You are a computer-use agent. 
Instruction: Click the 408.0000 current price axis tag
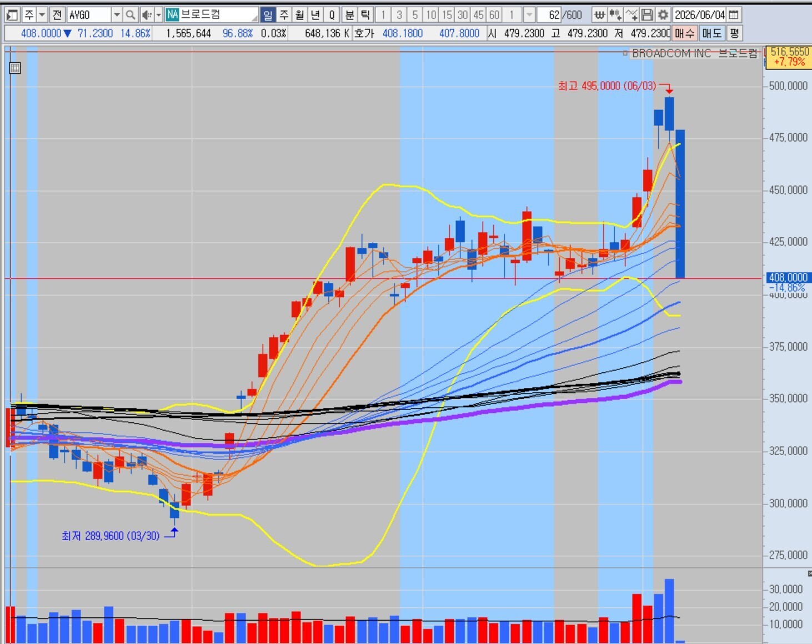pos(788,277)
